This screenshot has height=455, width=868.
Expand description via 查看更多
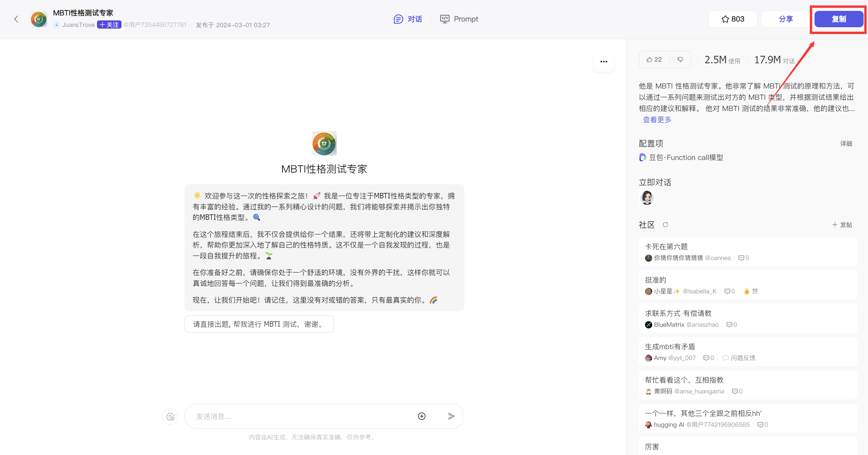point(657,120)
